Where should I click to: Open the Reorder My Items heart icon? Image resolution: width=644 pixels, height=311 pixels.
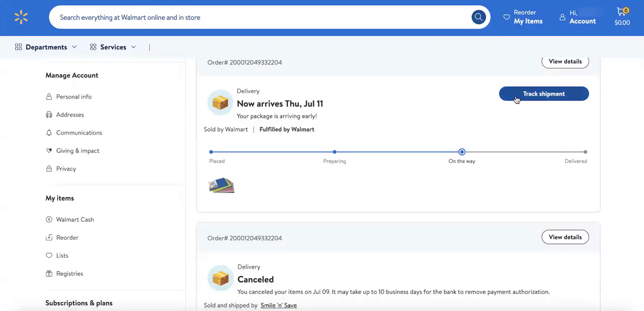pos(506,17)
